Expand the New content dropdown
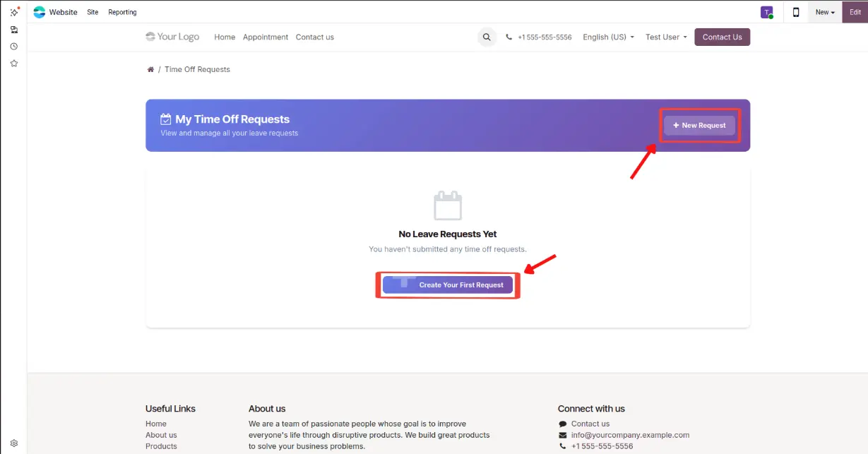This screenshot has width=868, height=454. (x=824, y=12)
